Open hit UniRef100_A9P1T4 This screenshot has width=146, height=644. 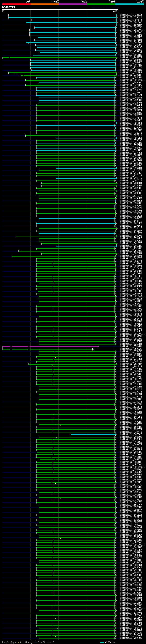tap(131, 20)
